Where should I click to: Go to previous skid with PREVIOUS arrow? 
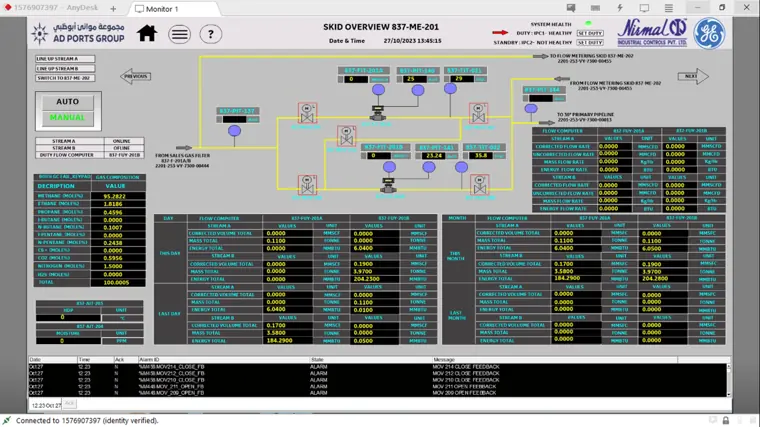click(136, 76)
